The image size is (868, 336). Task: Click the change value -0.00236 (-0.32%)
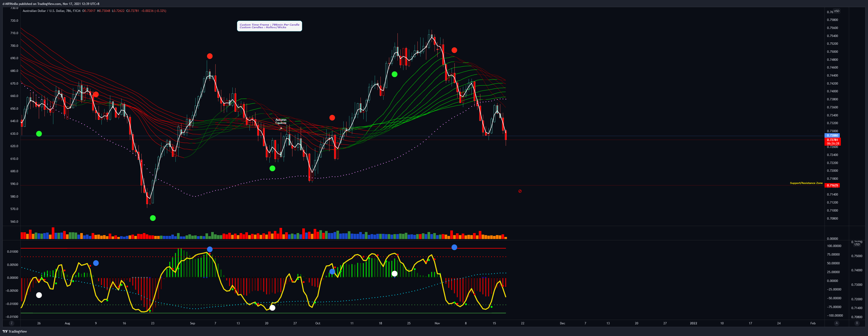pyautogui.click(x=154, y=11)
